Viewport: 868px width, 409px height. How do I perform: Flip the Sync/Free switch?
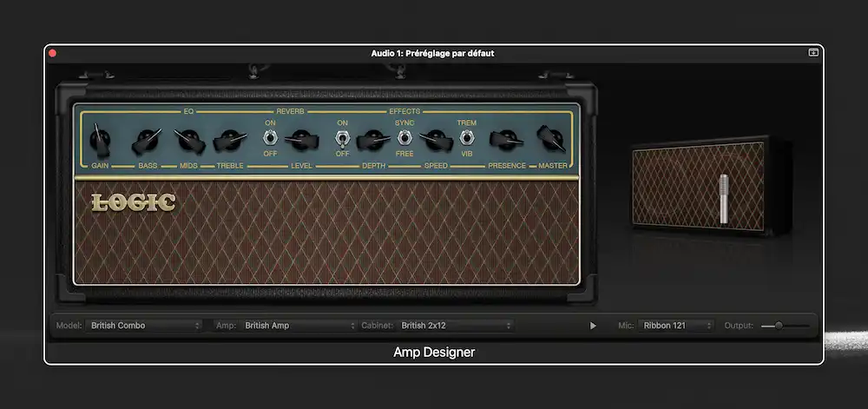click(x=404, y=138)
